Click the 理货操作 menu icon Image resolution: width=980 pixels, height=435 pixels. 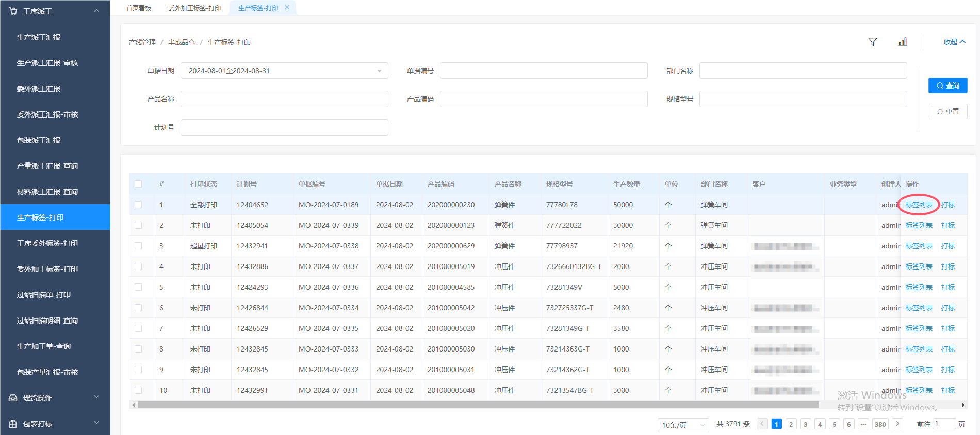click(x=13, y=398)
